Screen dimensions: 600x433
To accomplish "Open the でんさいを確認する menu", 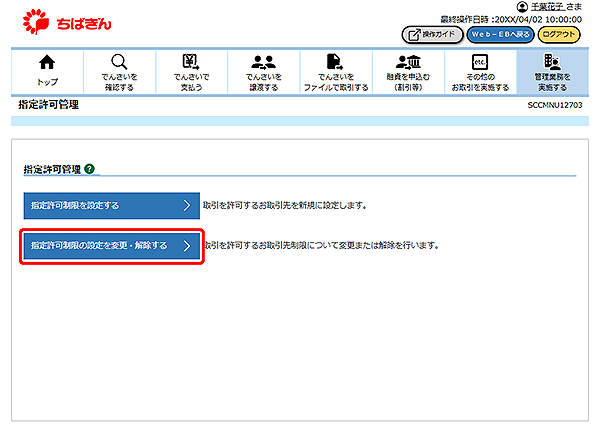I will click(119, 72).
